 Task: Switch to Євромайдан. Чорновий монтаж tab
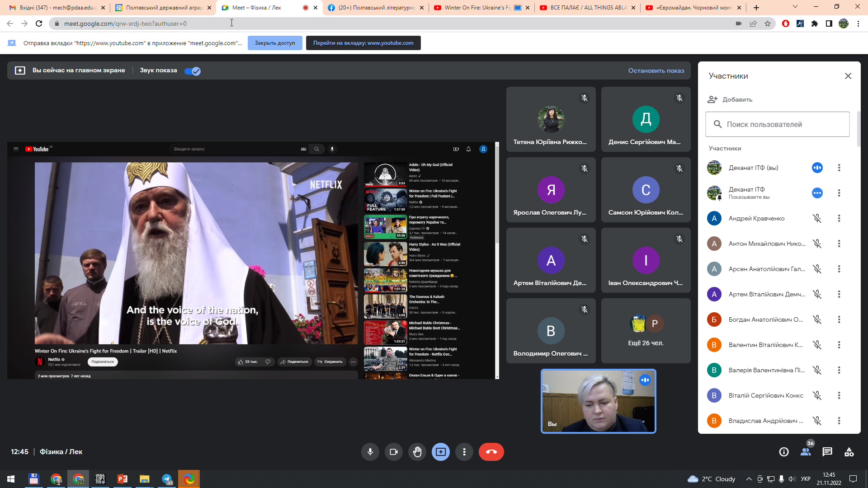[693, 8]
